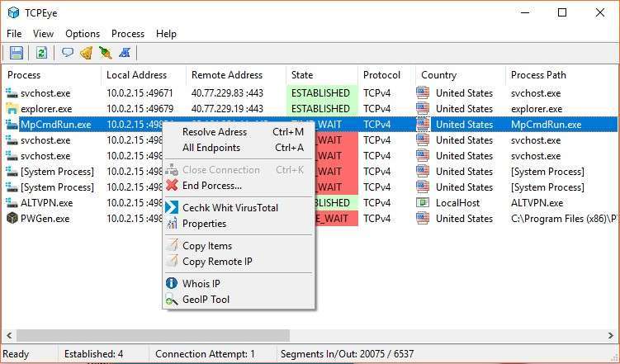The height and width of the screenshot is (364, 620).
Task: Sort by the Process column header
Action: tap(51, 75)
